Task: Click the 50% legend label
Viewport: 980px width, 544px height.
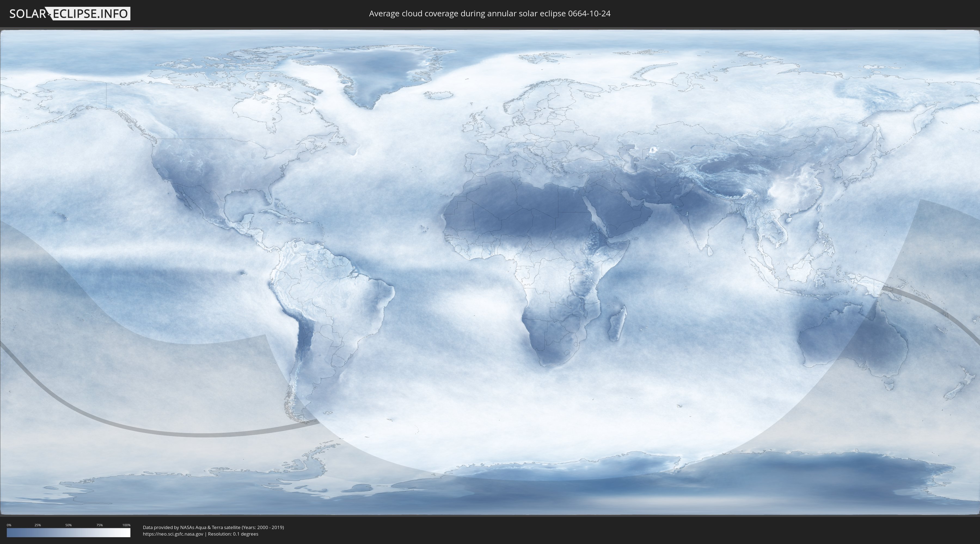Action: [x=69, y=525]
